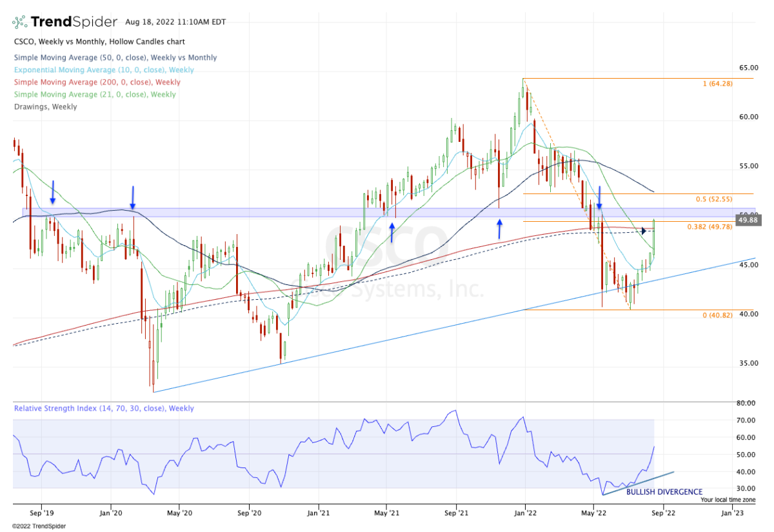Click the blue down arrow near May '22

599,197
